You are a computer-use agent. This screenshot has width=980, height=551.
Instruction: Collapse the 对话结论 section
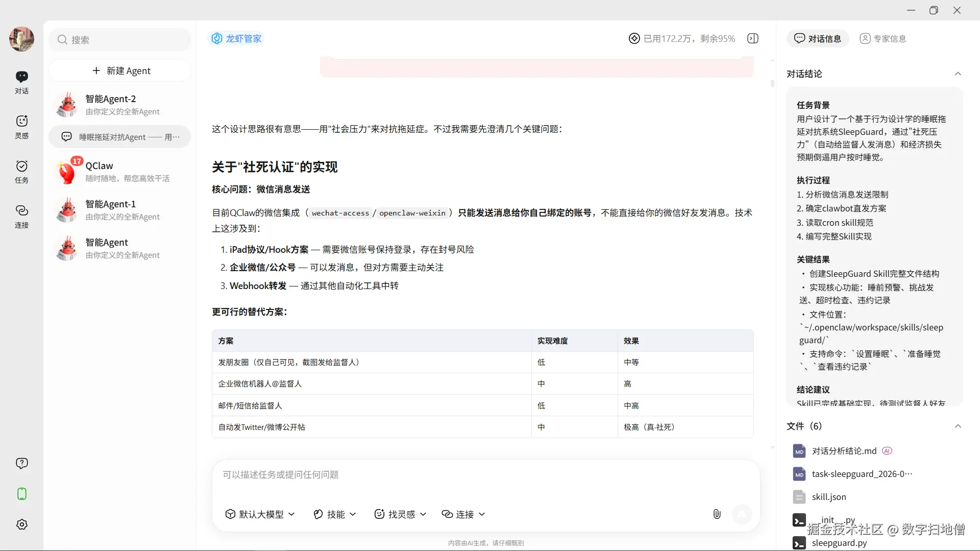(958, 74)
